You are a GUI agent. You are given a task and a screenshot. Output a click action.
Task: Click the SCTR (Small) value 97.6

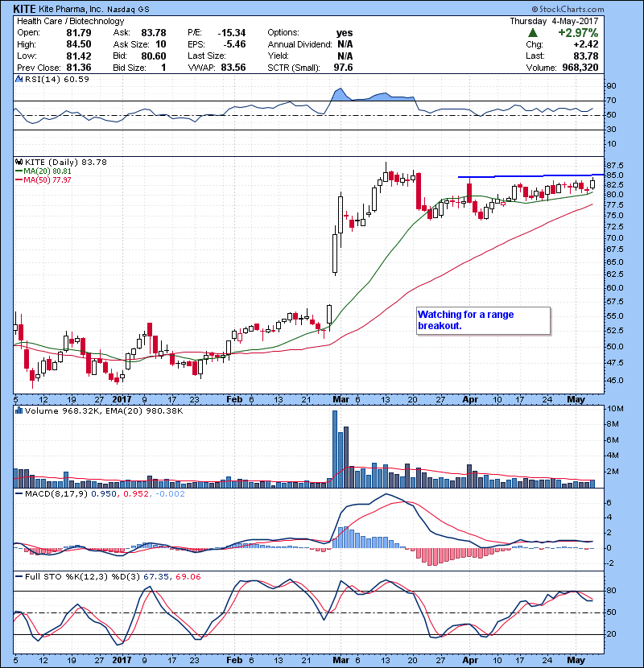(x=343, y=68)
